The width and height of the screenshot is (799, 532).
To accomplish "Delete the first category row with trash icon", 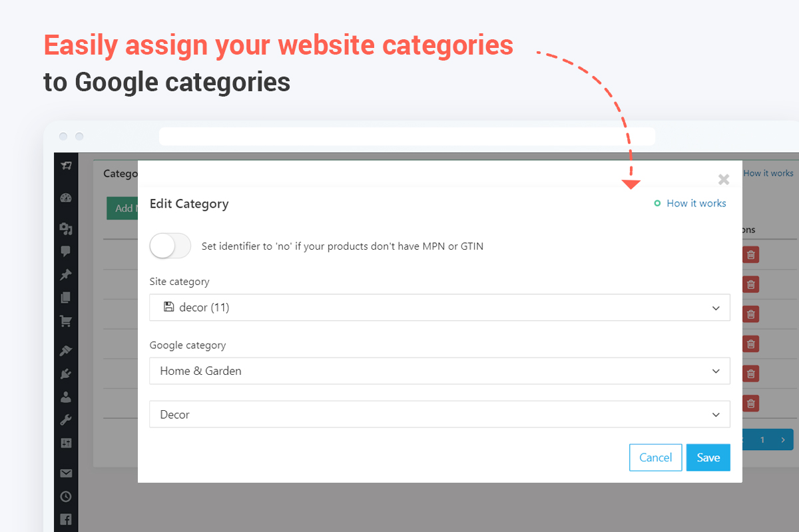I will click(x=750, y=254).
